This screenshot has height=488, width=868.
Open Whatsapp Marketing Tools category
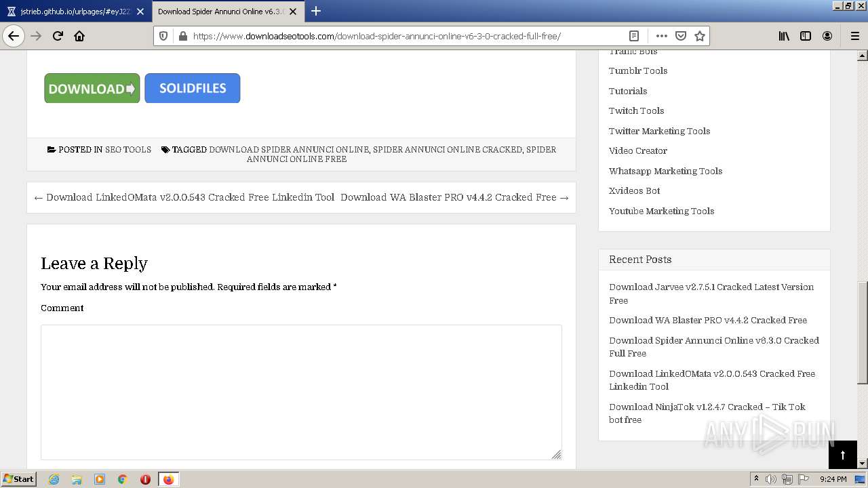665,171
